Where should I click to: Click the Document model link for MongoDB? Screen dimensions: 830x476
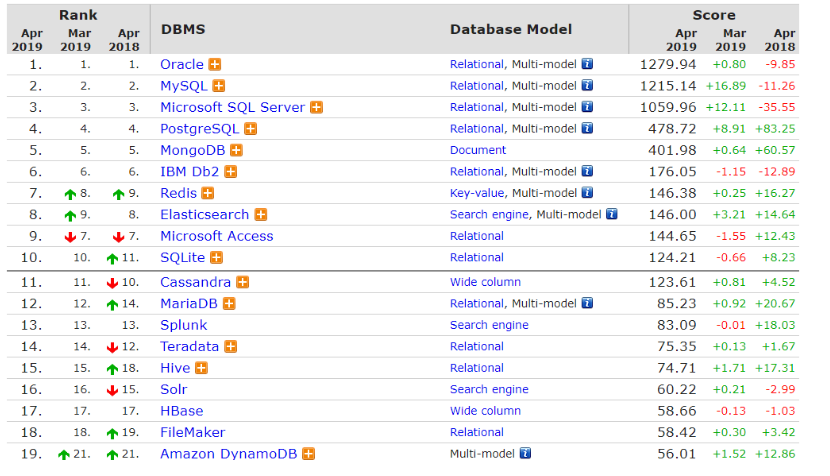478,151
